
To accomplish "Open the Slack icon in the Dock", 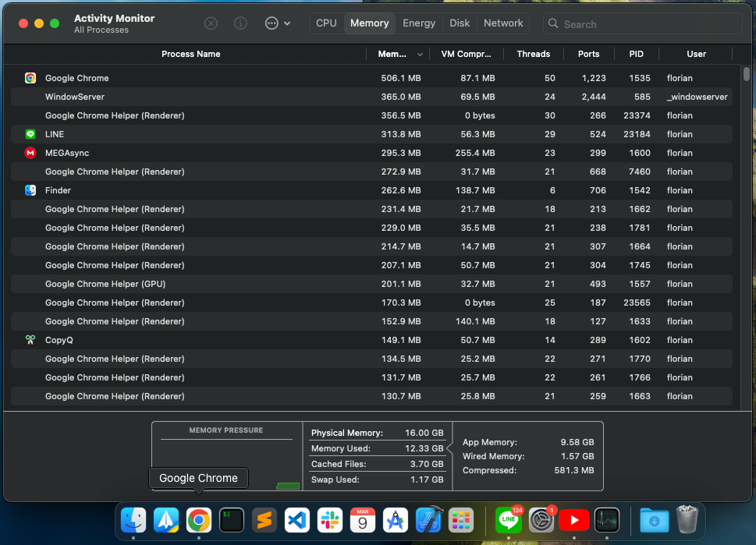I will coord(330,519).
